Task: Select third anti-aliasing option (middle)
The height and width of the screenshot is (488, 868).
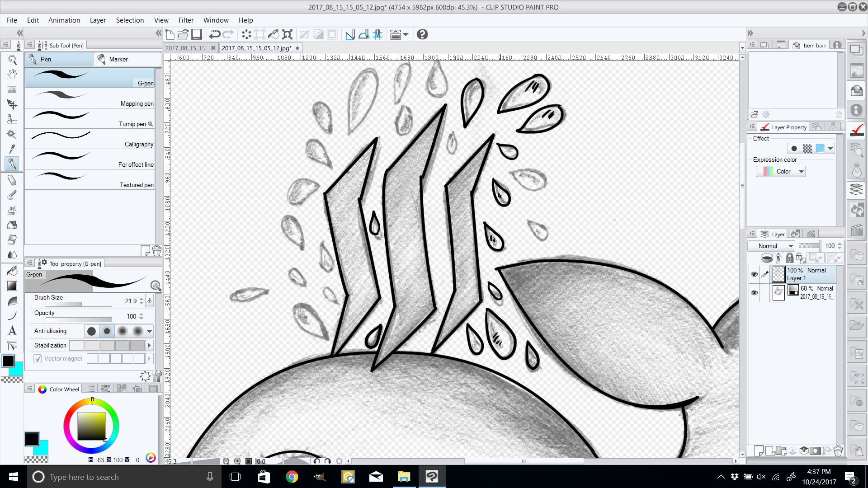Action: (x=122, y=331)
